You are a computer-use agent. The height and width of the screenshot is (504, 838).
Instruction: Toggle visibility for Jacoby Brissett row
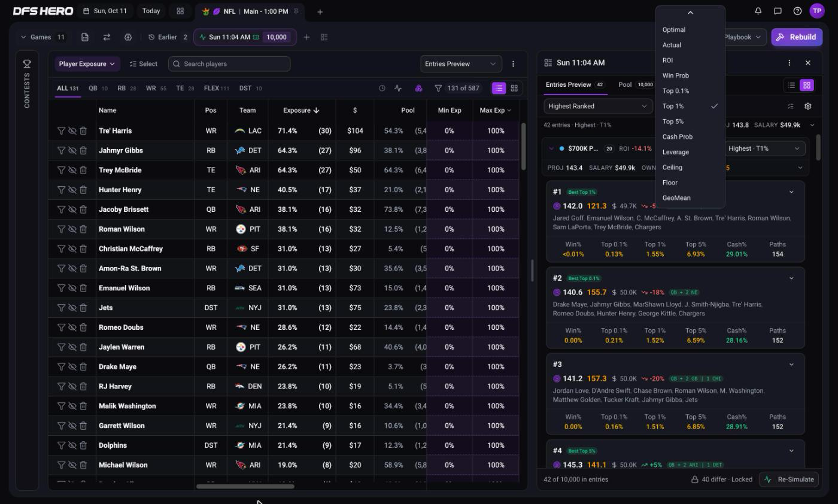pos(72,210)
